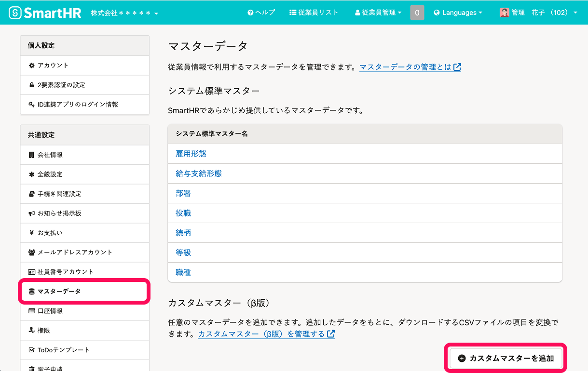This screenshot has height=373, width=588.
Task: Expand the 株式会社 company name dropdown
Action: point(124,13)
